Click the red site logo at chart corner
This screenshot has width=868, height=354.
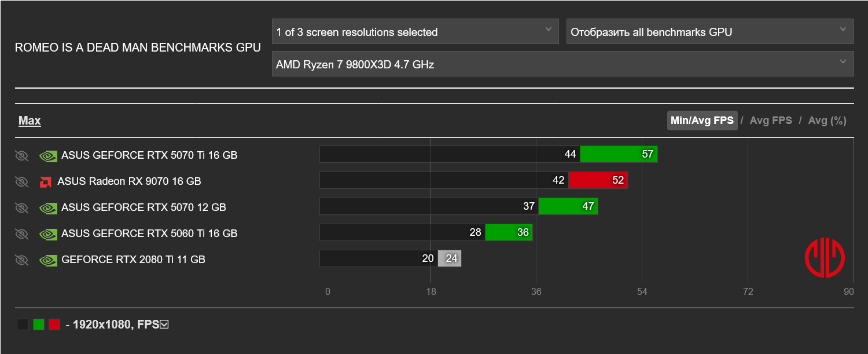[825, 257]
